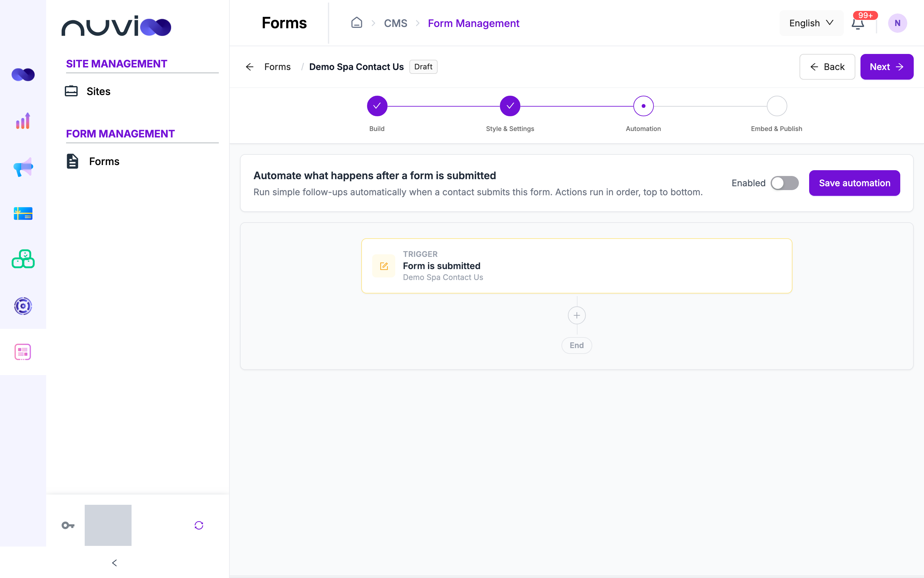The height and width of the screenshot is (578, 924).
Task: Click the gray thumbnail in sidebar footer
Action: coord(108,525)
